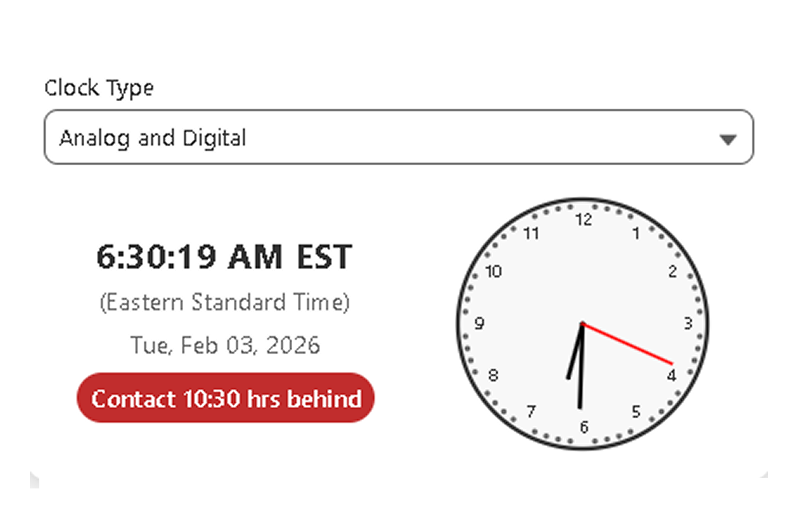Click the date 'Tue, Feb 03, 2026'
The image size is (798, 532).
[x=225, y=346]
